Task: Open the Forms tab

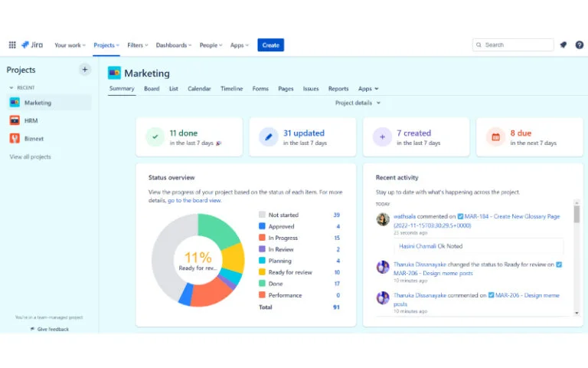Action: tap(260, 89)
